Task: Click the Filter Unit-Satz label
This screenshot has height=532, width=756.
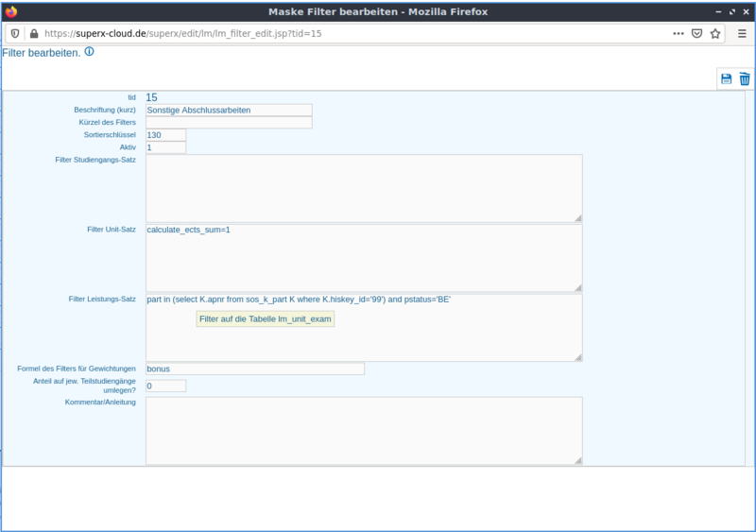Action: (112, 230)
